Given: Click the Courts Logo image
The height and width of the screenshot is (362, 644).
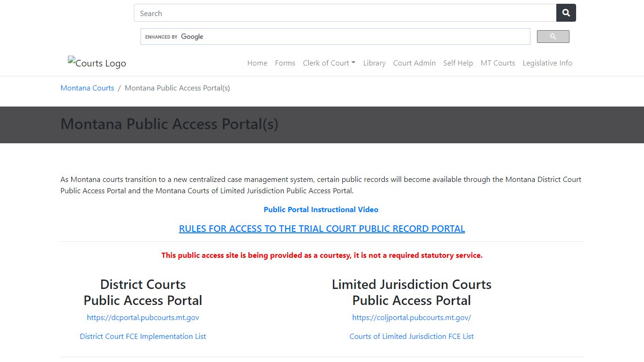Looking at the screenshot, I should (x=97, y=63).
